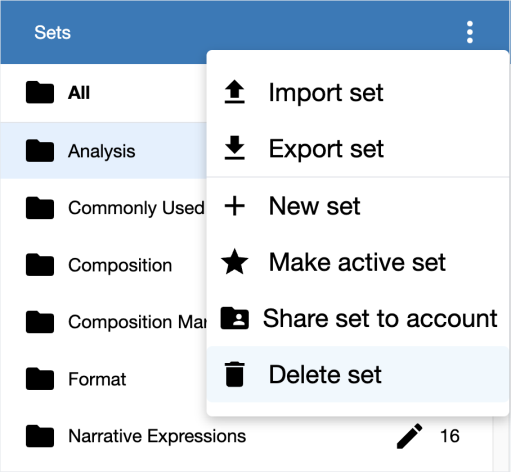Select Make active set option
This screenshot has height=472, width=511.
coord(358,262)
